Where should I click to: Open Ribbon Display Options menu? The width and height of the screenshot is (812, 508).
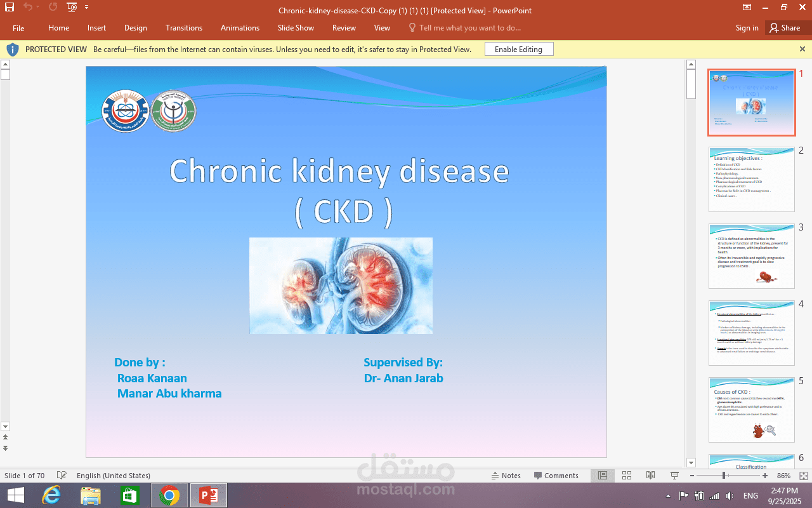pos(747,8)
